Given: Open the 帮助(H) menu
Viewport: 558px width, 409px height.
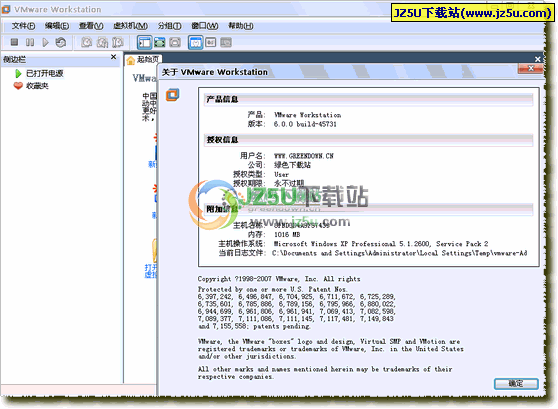Looking at the screenshot, I should coord(241,26).
